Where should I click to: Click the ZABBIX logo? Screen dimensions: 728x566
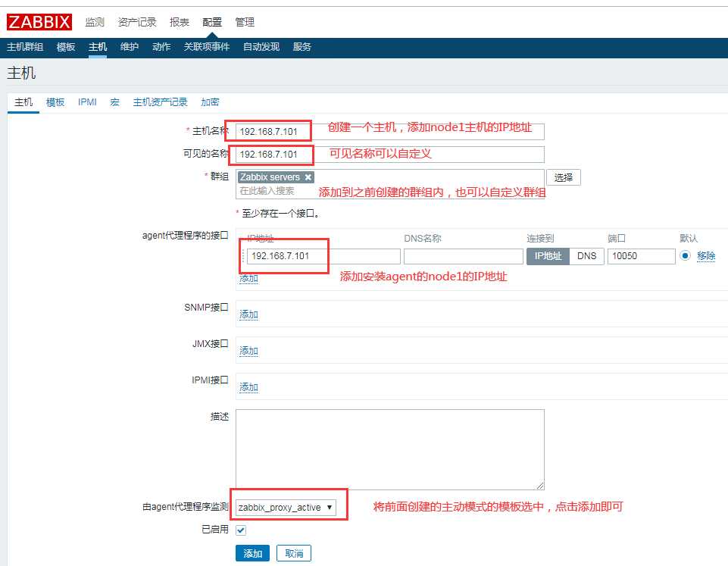pos(39,22)
